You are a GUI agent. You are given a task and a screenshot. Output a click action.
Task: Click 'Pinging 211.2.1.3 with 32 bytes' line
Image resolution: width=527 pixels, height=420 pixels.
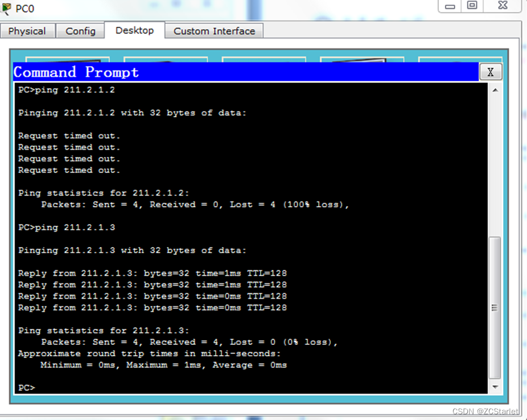[x=132, y=250]
